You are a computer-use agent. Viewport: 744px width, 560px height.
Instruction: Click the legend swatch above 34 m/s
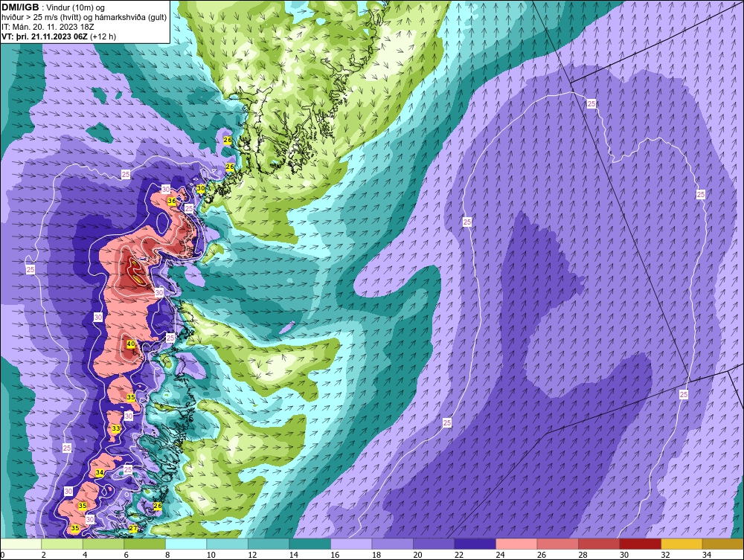(x=722, y=544)
